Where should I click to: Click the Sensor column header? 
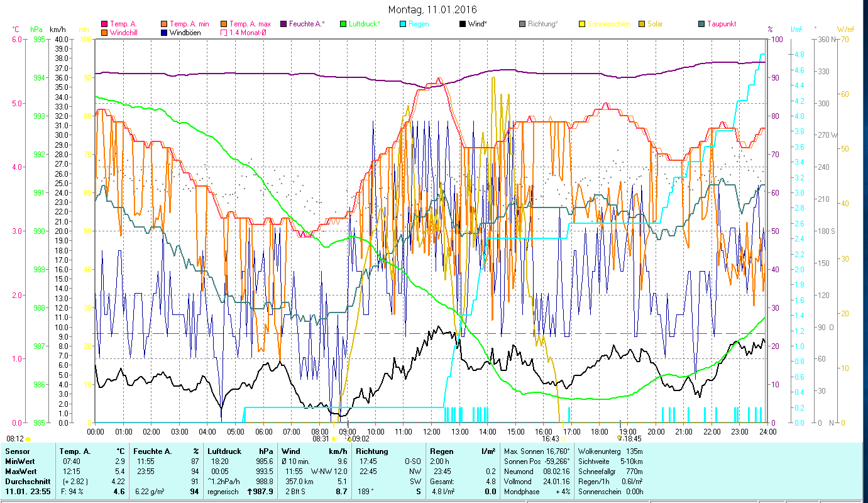tap(16, 451)
